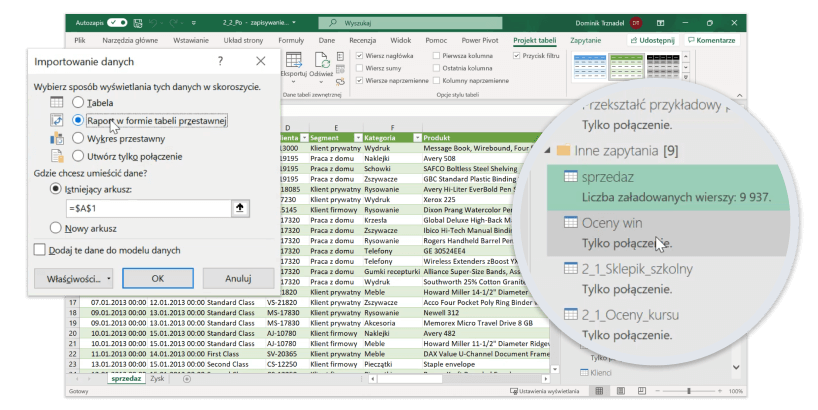The image size is (818, 410).
Task: Collapse the Inne zapytania [9] group
Action: click(547, 151)
